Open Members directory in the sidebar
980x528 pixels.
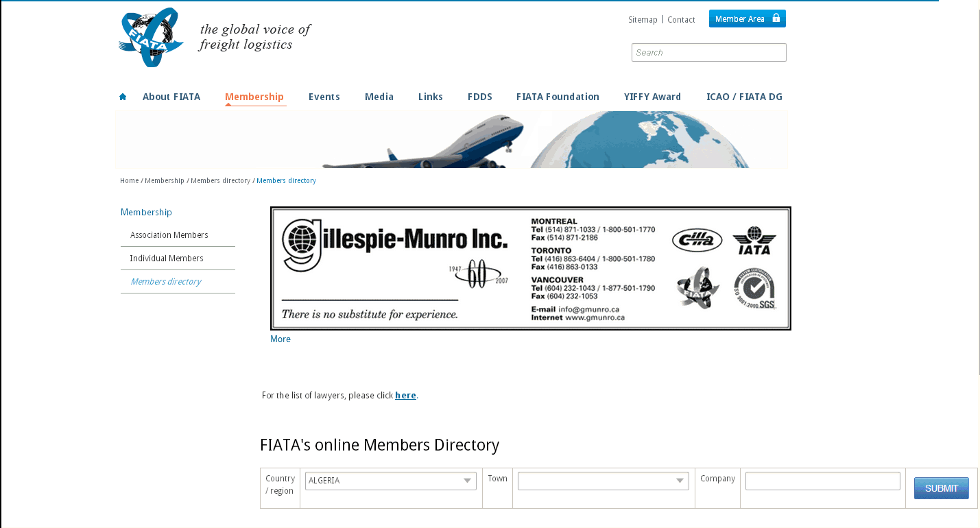click(x=166, y=282)
